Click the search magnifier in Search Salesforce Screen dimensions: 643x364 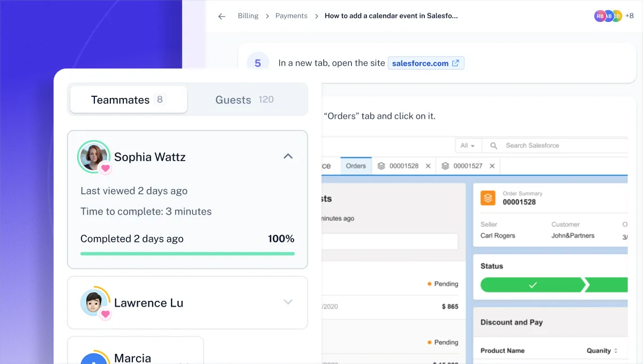click(x=493, y=145)
